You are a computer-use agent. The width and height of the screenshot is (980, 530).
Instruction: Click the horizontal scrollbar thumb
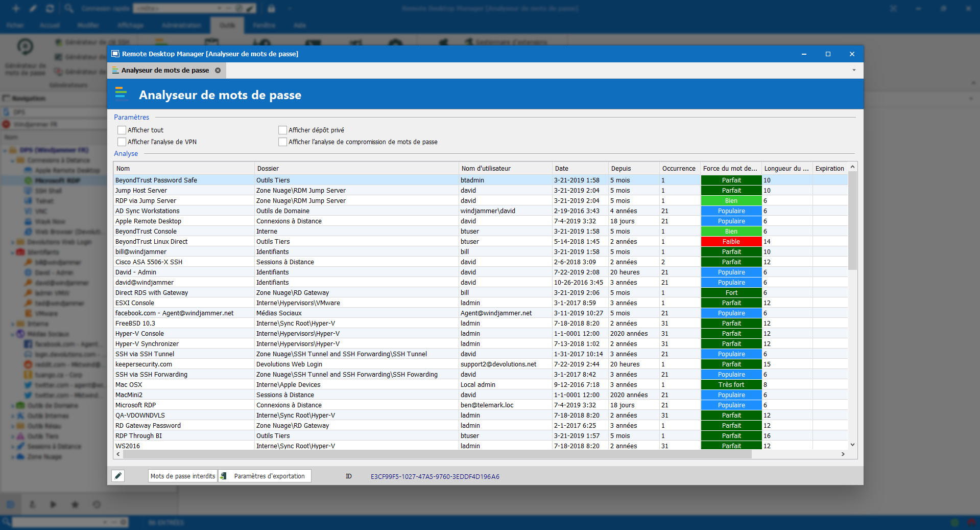tap(437, 454)
